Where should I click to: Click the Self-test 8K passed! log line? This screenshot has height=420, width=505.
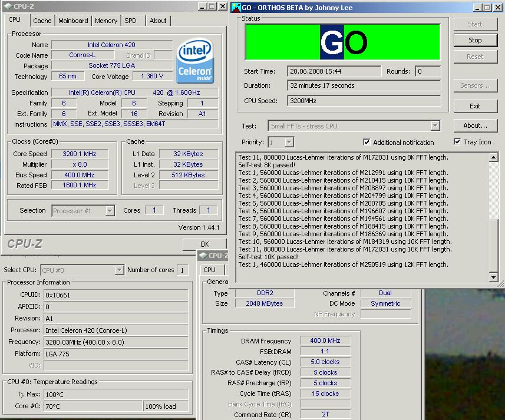(x=267, y=165)
